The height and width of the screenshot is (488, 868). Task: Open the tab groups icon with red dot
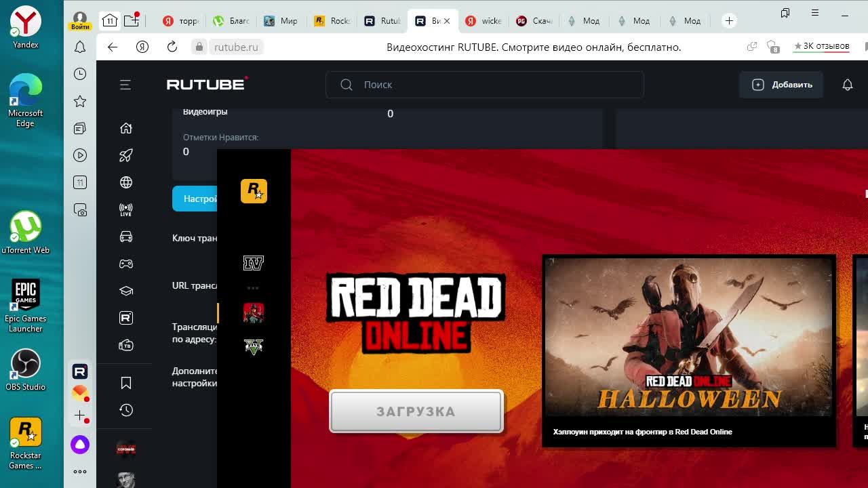click(x=132, y=20)
